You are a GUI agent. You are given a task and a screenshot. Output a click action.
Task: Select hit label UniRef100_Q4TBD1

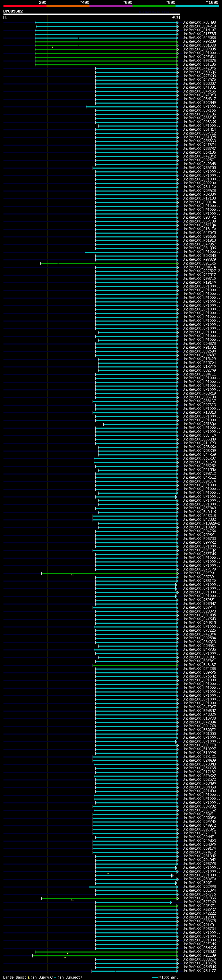(199, 88)
